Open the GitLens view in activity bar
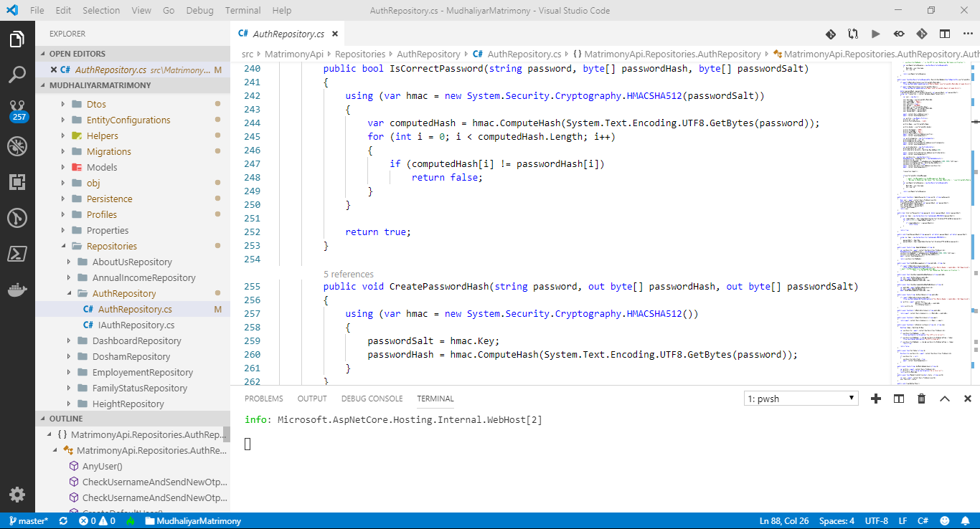The height and width of the screenshot is (529, 980). (x=17, y=217)
